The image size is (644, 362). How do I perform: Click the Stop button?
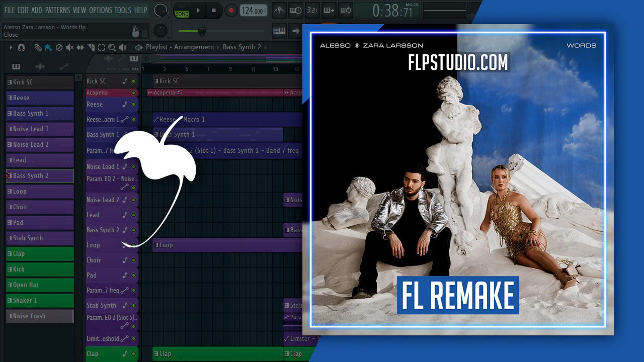tap(214, 11)
